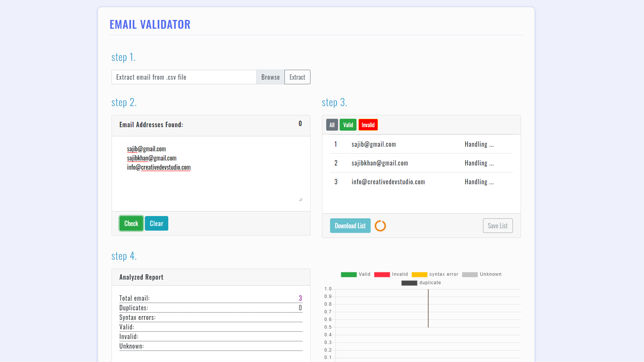Click the Extract button
644x362 pixels.
(x=297, y=77)
